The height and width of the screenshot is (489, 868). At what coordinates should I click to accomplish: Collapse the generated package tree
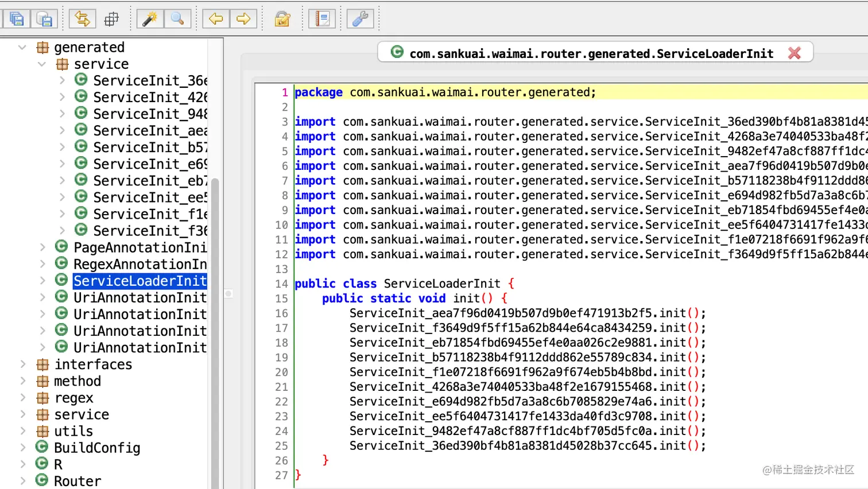pyautogui.click(x=22, y=47)
